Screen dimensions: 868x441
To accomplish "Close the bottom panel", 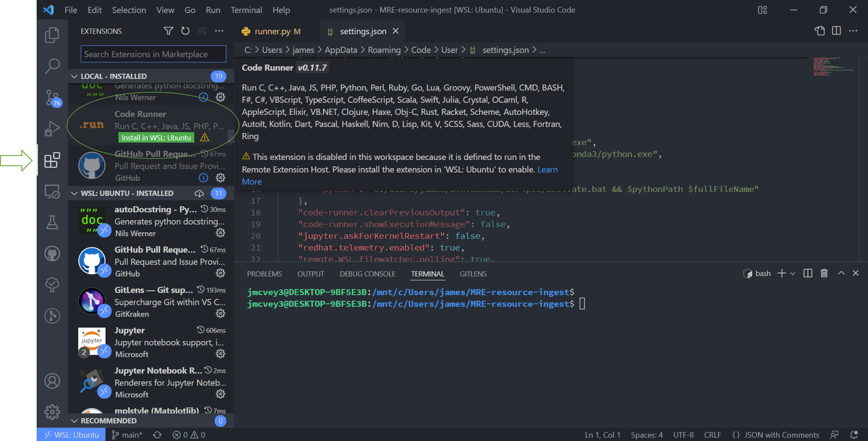I will pos(856,273).
